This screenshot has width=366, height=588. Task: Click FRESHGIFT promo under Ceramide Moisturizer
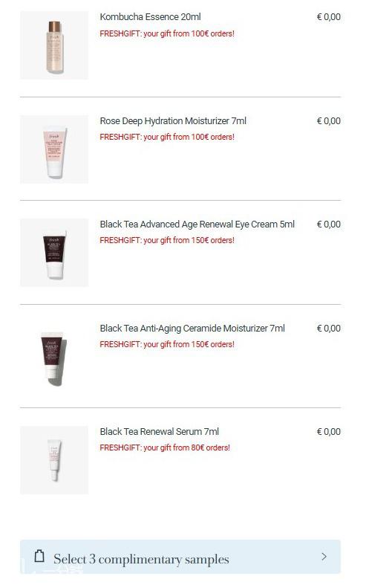pos(167,344)
